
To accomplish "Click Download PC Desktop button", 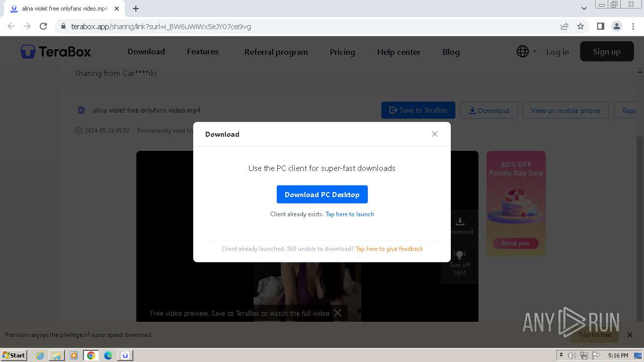I will tap(322, 195).
